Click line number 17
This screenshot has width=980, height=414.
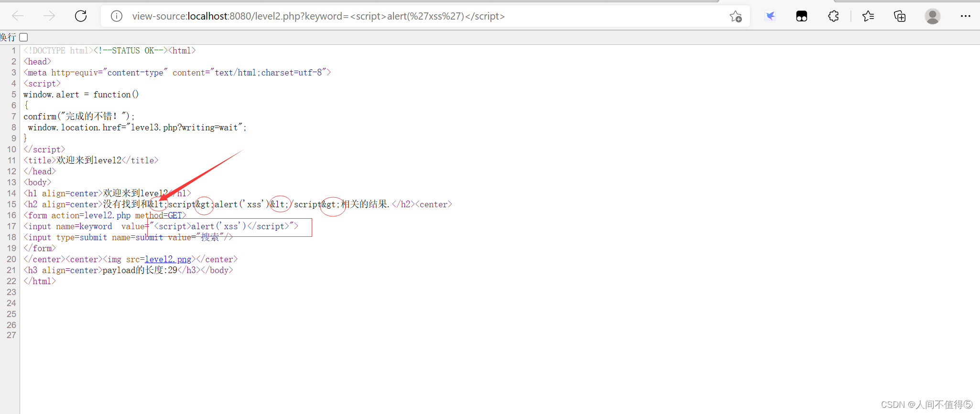[x=11, y=226]
